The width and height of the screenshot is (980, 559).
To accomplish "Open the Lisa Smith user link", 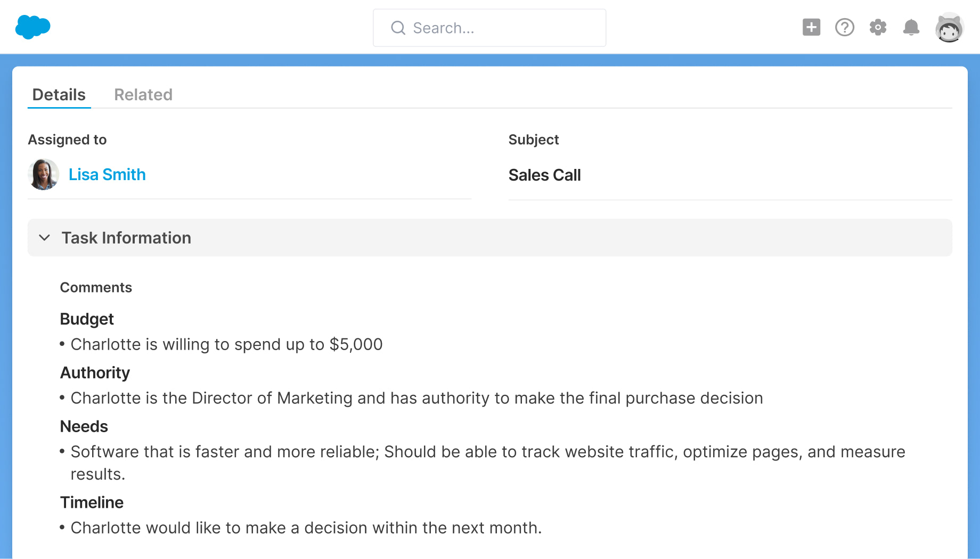I will tap(107, 175).
